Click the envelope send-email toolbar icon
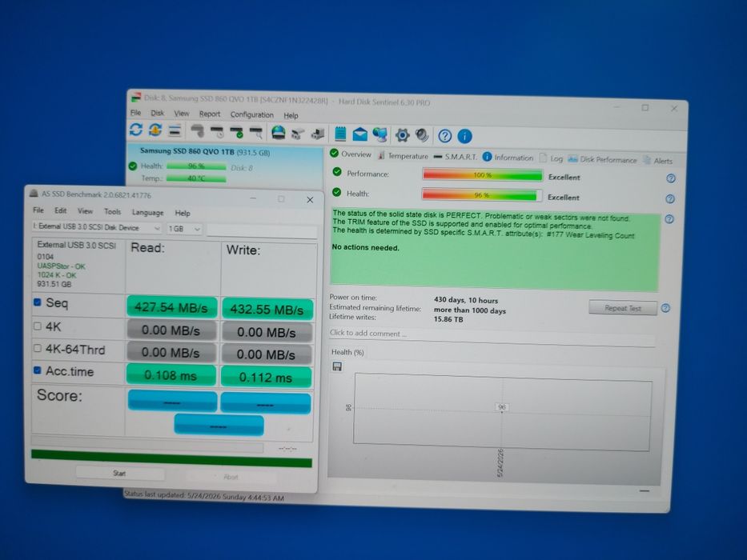Screen dimensions: 747x560 tap(359, 134)
